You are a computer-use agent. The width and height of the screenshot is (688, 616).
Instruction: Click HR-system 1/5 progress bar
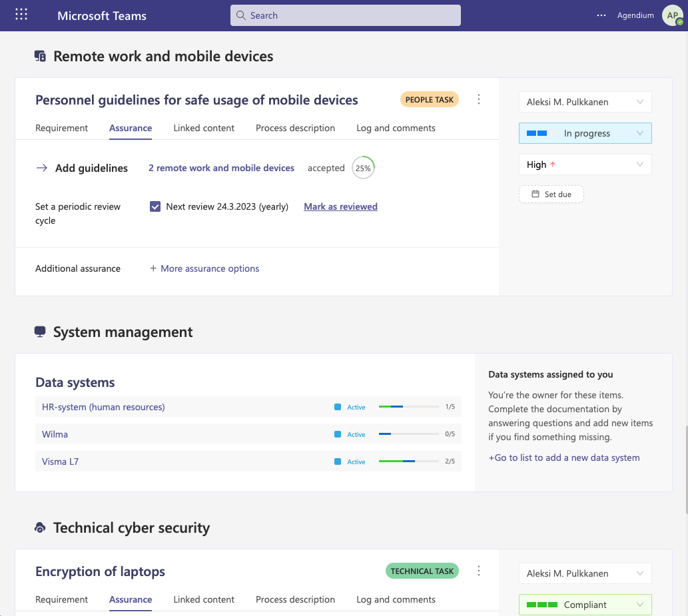(x=408, y=407)
